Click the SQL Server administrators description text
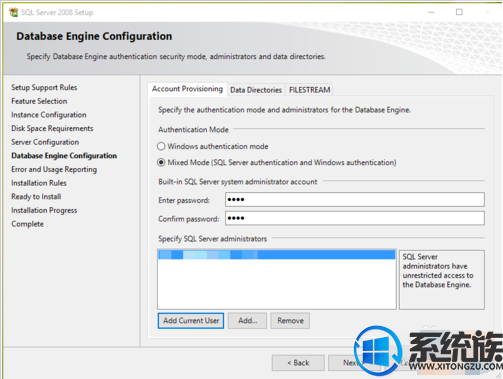This screenshot has width=503, height=379. click(438, 271)
